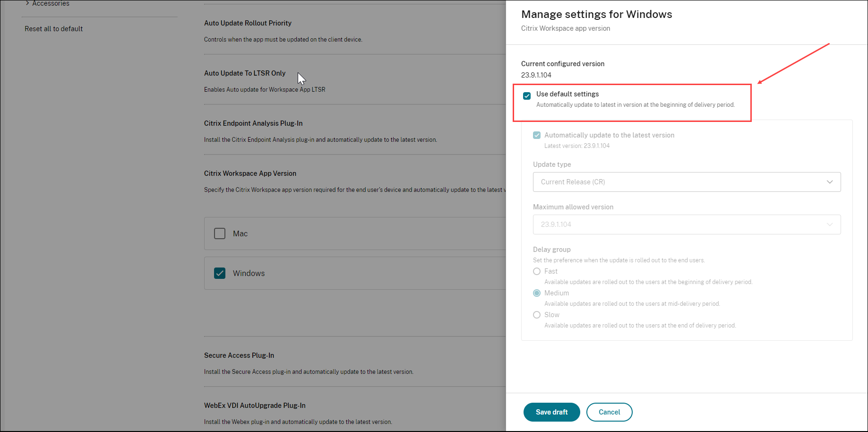
Task: Click the Save draft button
Action: (x=551, y=412)
